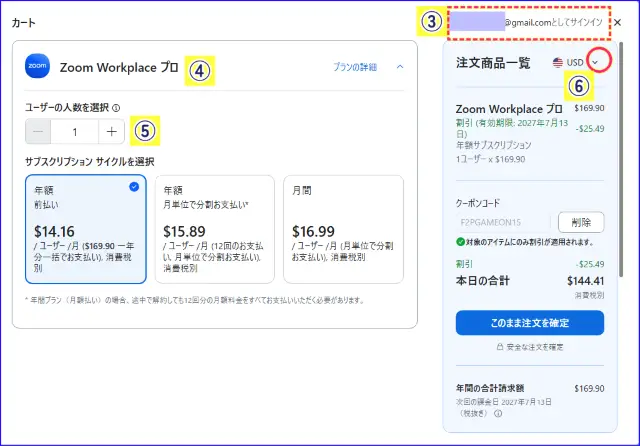
Task: Click 年間の合計請求額 amount $169.90
Action: (x=589, y=388)
